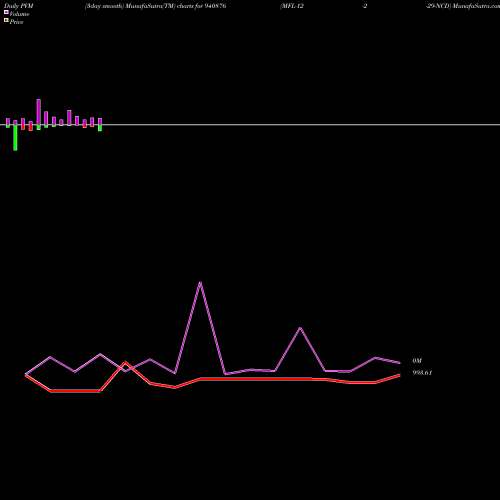Click the Volume legend color swatch

coord(6,12)
